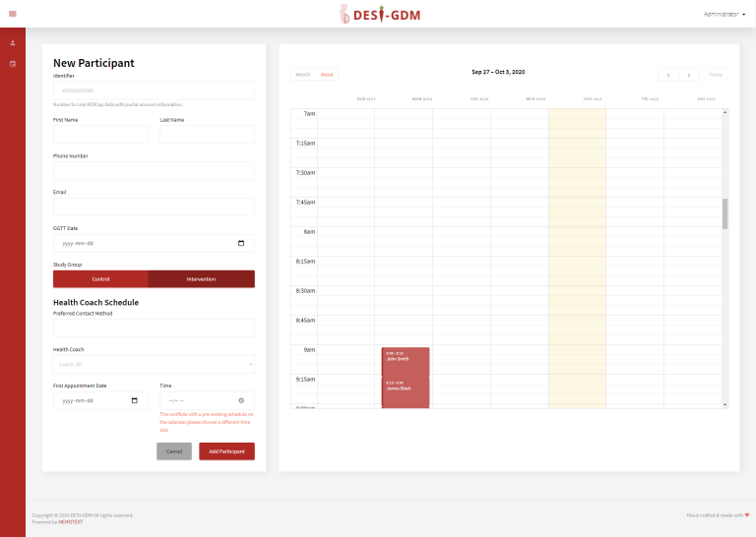Open the hamburger menu
Viewport: 756px width, 537px height.
pos(12,14)
